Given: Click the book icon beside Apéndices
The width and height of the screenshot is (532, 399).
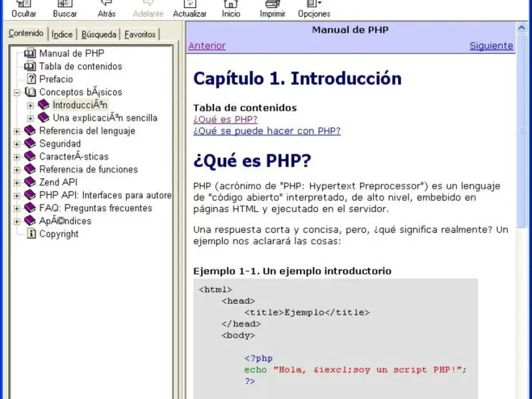Looking at the screenshot, I should point(30,221).
